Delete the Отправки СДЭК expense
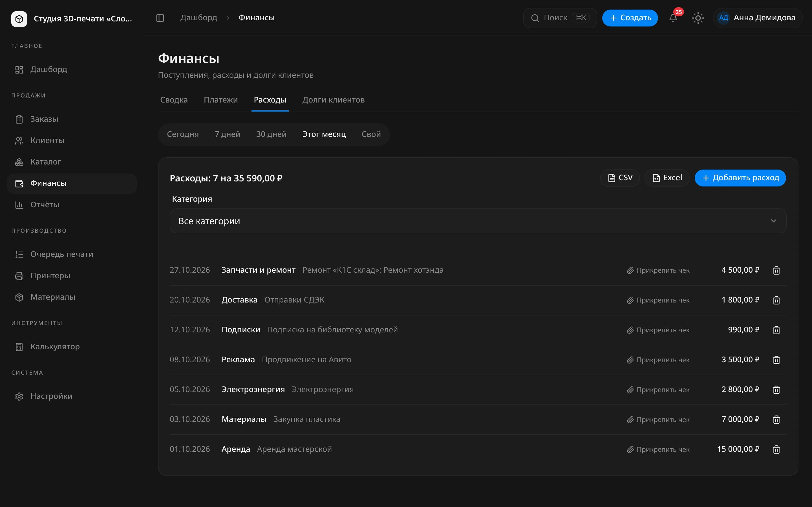 click(x=776, y=300)
